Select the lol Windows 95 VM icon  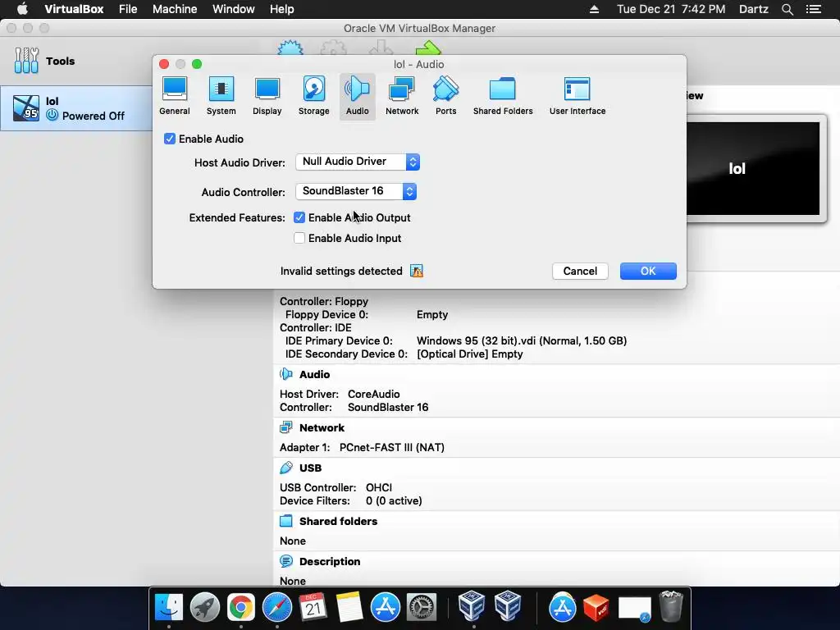(x=25, y=108)
